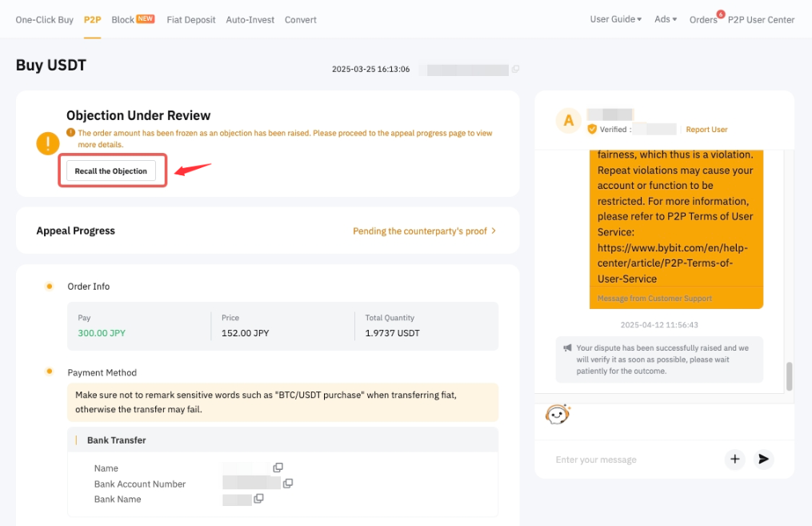Open the customer support bot mascot
This screenshot has height=526, width=812.
click(x=557, y=415)
